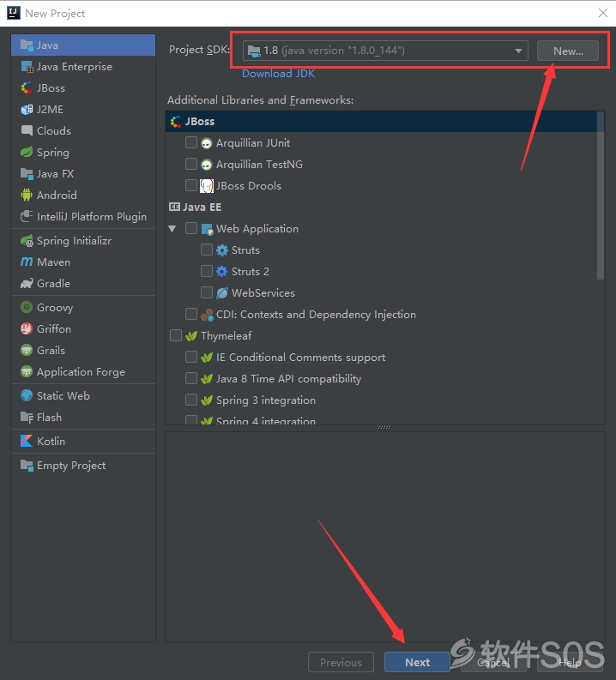Enable Arquillian JUnit checkbox
The height and width of the screenshot is (680, 616).
[x=191, y=142]
